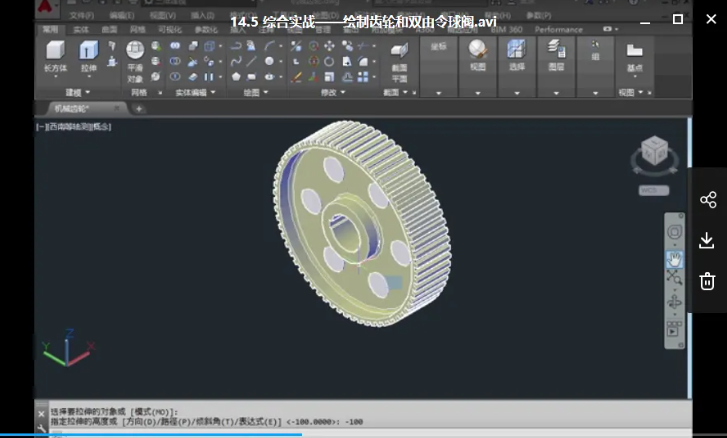Open the WCS coordinate system dropdown
This screenshot has width=727, height=438.
[x=653, y=189]
